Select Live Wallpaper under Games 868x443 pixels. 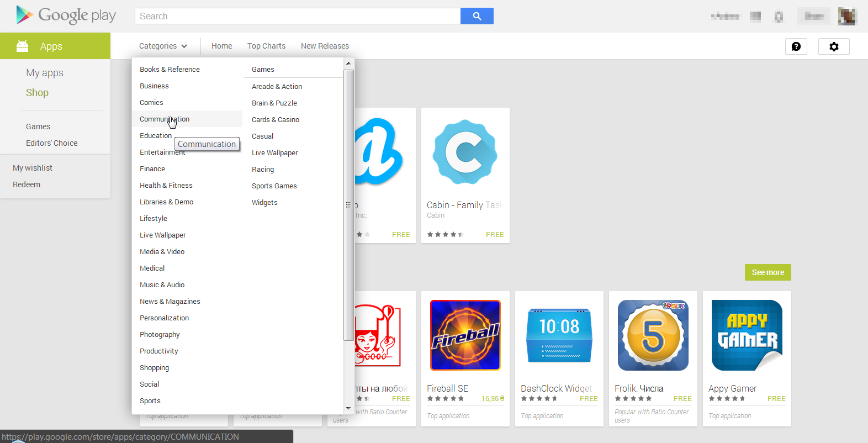click(x=274, y=152)
